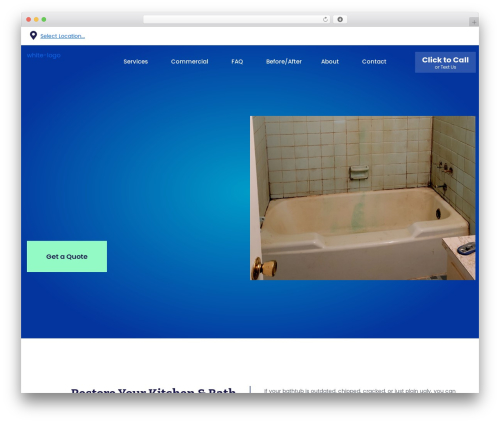This screenshot has height=423, width=500.
Task: Open the Before/After menu item
Action: tap(284, 62)
